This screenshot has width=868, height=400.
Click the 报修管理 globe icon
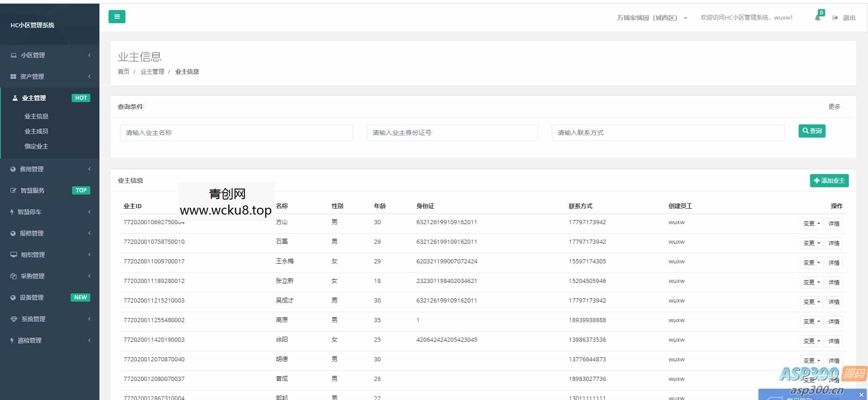(13, 233)
